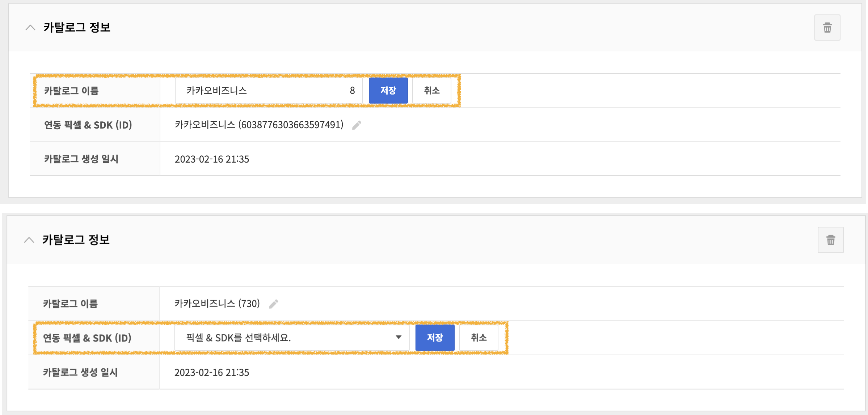The image size is (868, 415).
Task: Click the catalog name text 카카오비즈니스 (730)
Action: point(217,303)
